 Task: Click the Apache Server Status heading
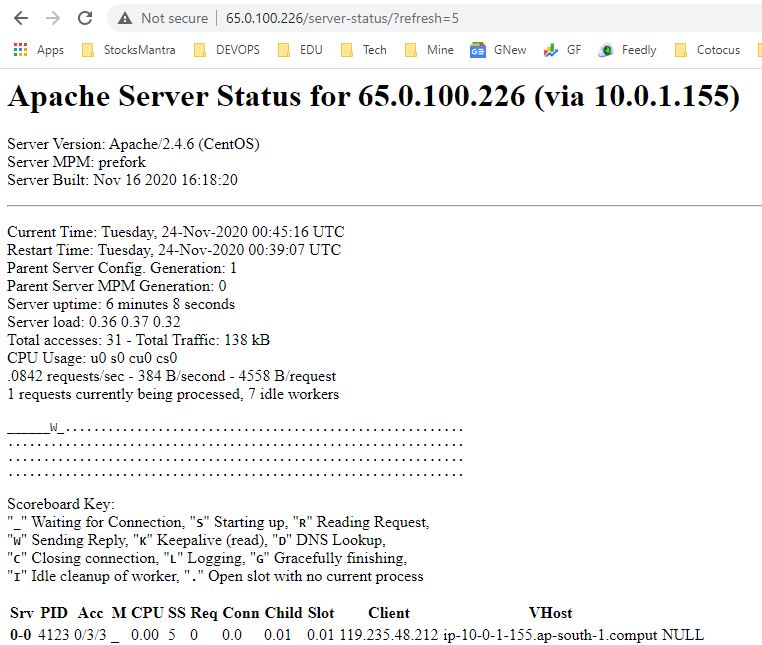373,96
